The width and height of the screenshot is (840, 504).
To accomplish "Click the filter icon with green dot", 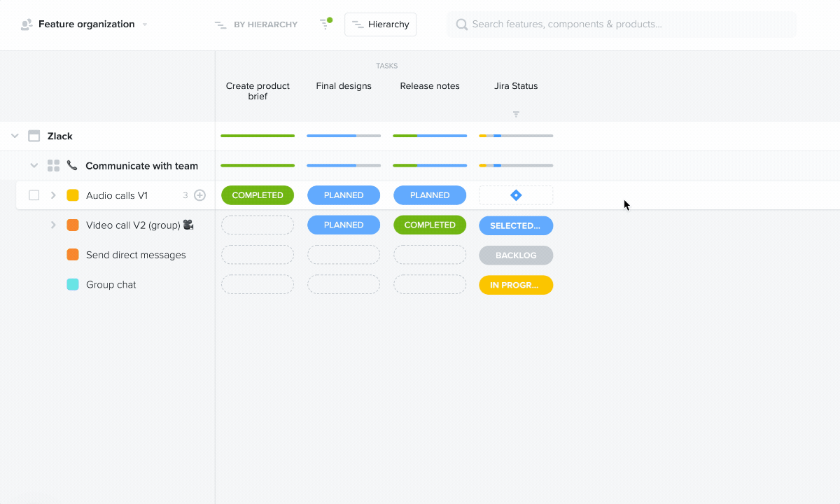I will pyautogui.click(x=325, y=24).
